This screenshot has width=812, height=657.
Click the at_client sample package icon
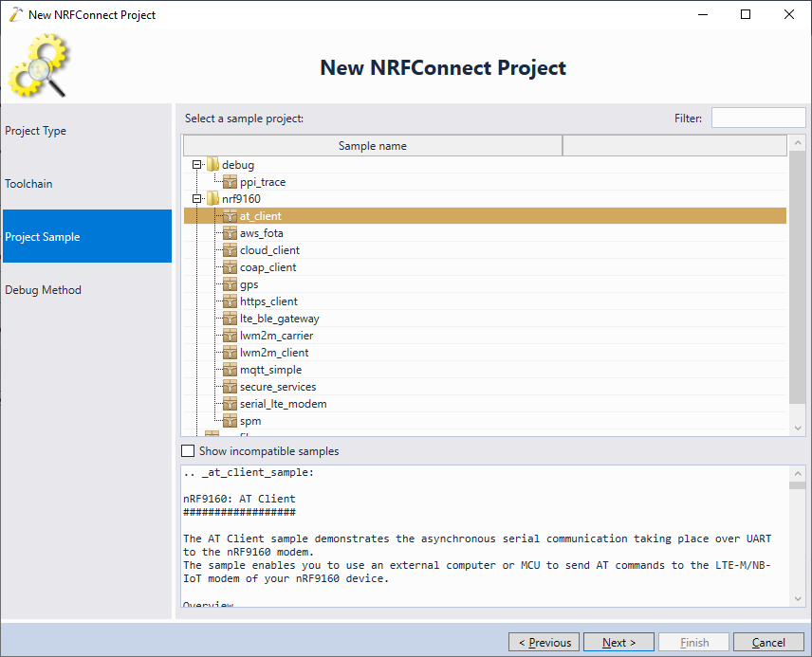(x=230, y=216)
